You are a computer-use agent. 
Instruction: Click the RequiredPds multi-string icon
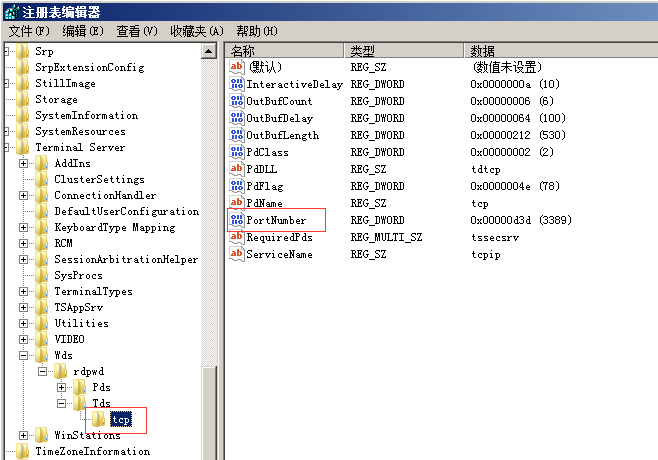[x=237, y=236]
